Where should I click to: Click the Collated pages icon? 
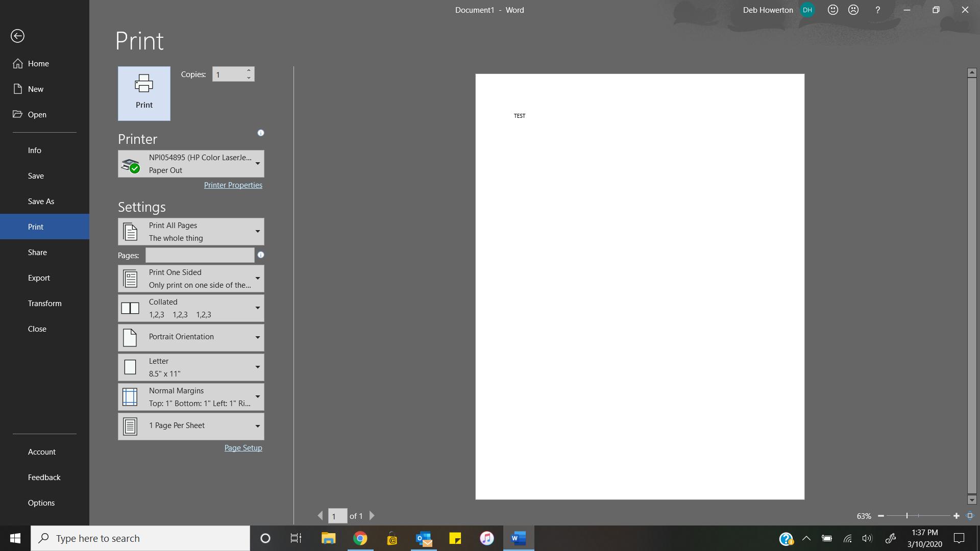tap(130, 308)
